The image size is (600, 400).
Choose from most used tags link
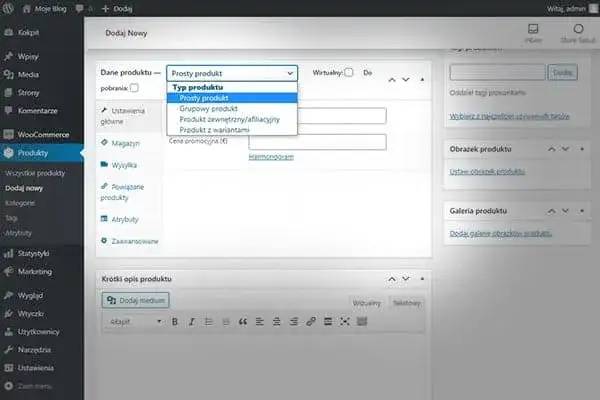509,116
